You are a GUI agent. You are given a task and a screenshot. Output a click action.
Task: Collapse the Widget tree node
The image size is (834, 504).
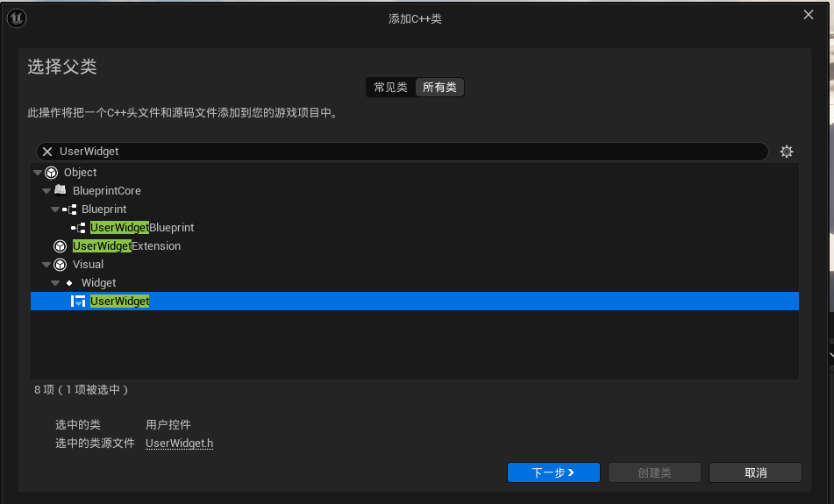coord(54,283)
